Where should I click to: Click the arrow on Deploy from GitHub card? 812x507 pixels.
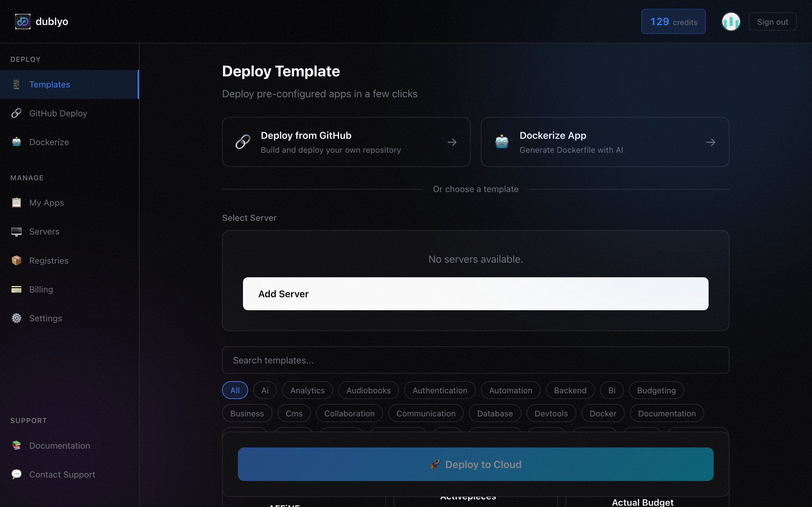452,142
